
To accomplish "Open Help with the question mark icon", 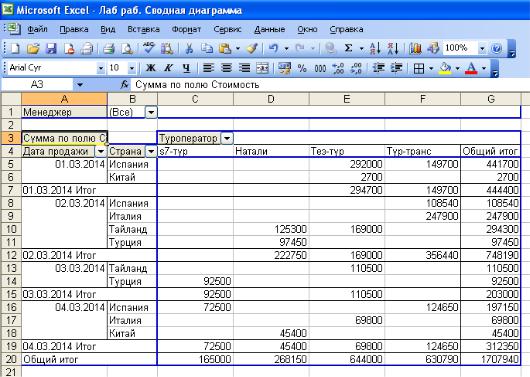I will click(x=496, y=49).
